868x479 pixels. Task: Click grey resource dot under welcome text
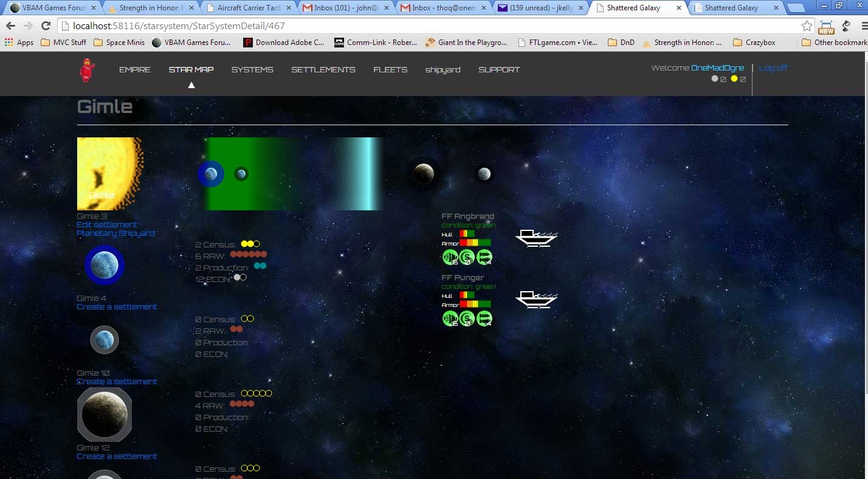715,78
